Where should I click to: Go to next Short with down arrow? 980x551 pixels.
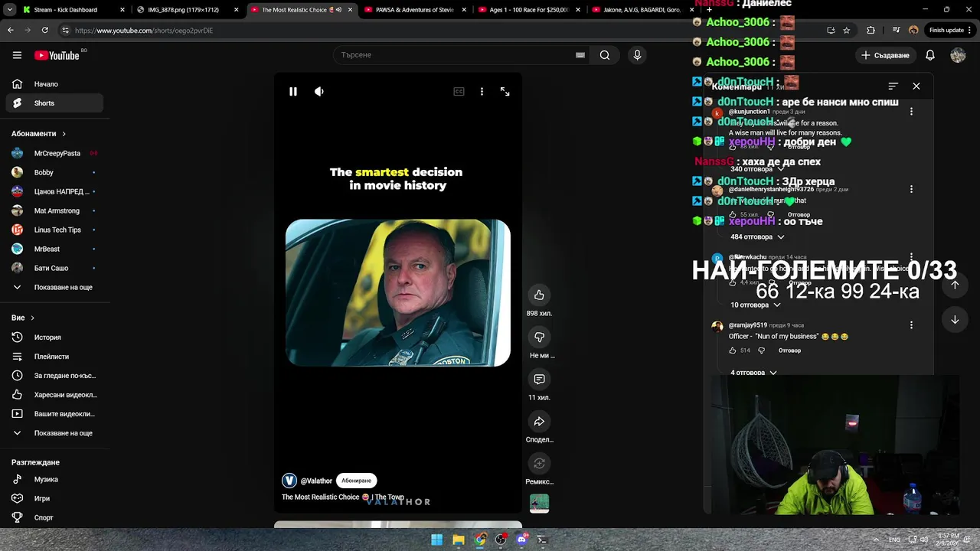pyautogui.click(x=955, y=320)
